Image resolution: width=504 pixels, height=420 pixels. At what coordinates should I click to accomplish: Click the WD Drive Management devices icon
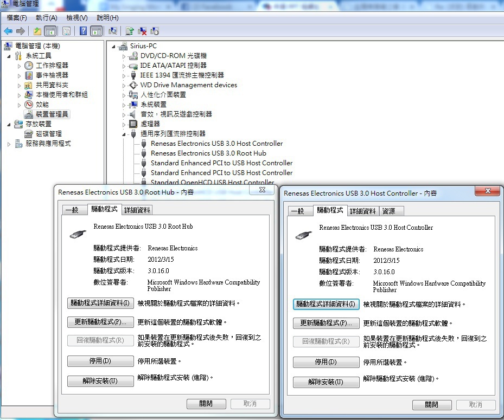(x=133, y=85)
